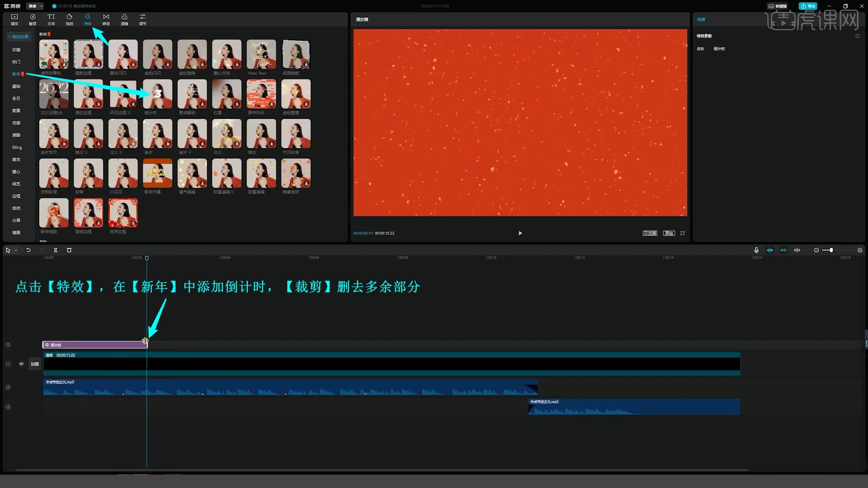This screenshot has height=488, width=868.
Task: Download the 金粉闪闪 effect
Action: (x=168, y=65)
